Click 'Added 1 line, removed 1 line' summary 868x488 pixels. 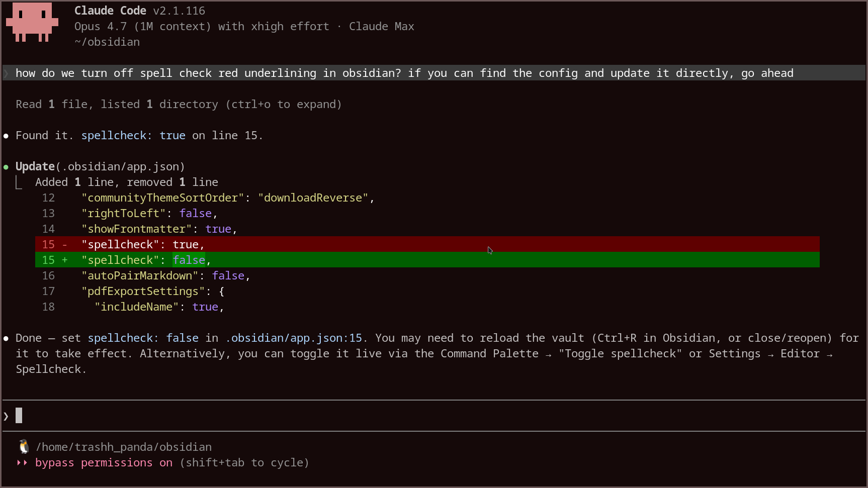[x=127, y=182]
